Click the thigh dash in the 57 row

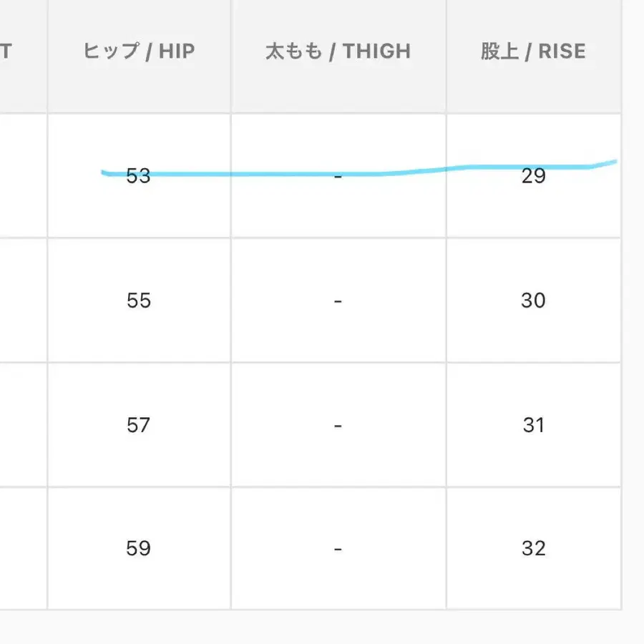point(338,426)
